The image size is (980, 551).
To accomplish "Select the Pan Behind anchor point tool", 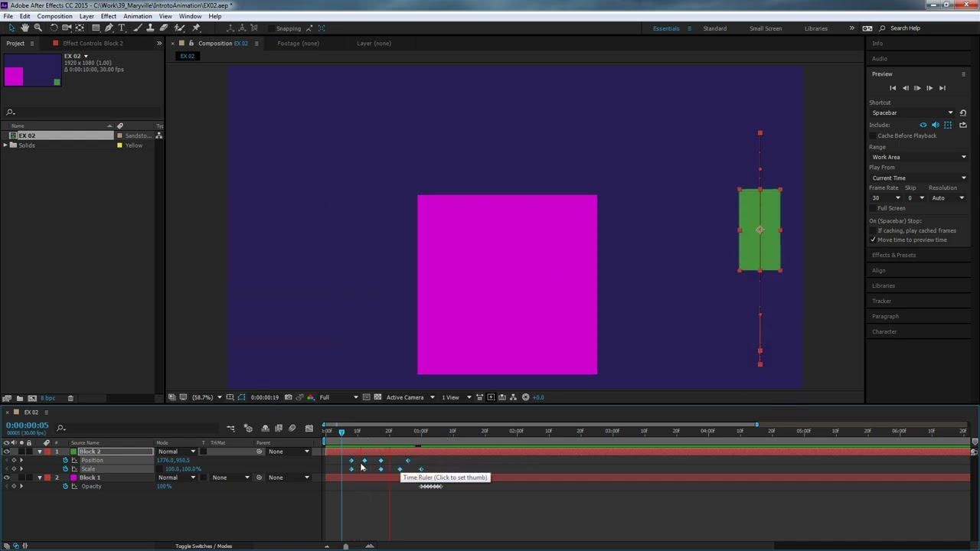I will [x=80, y=28].
